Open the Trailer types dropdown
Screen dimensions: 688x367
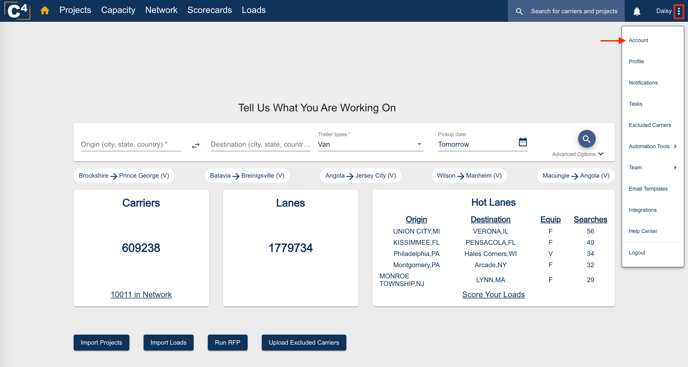371,144
